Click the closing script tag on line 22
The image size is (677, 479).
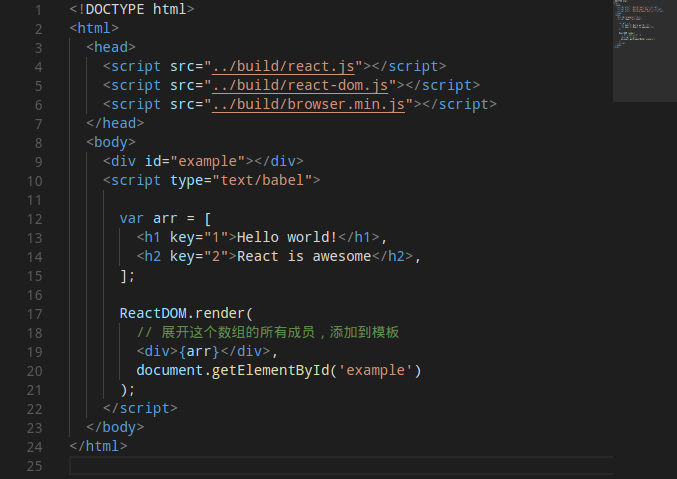point(140,408)
